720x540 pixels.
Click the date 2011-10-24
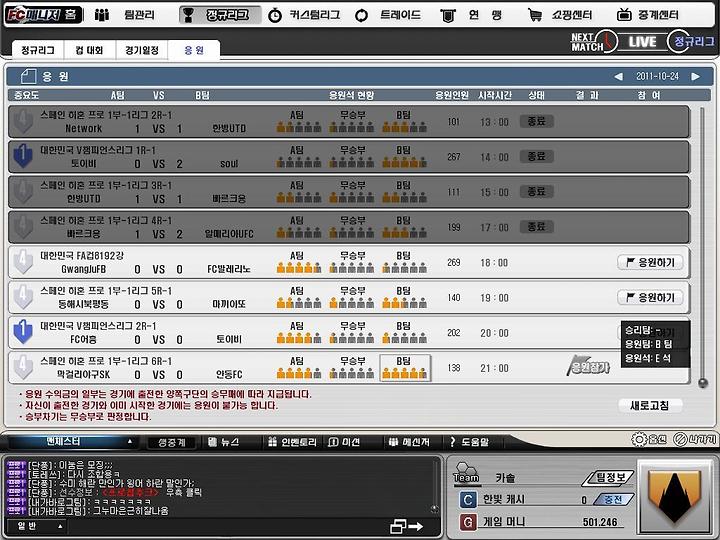(x=657, y=76)
